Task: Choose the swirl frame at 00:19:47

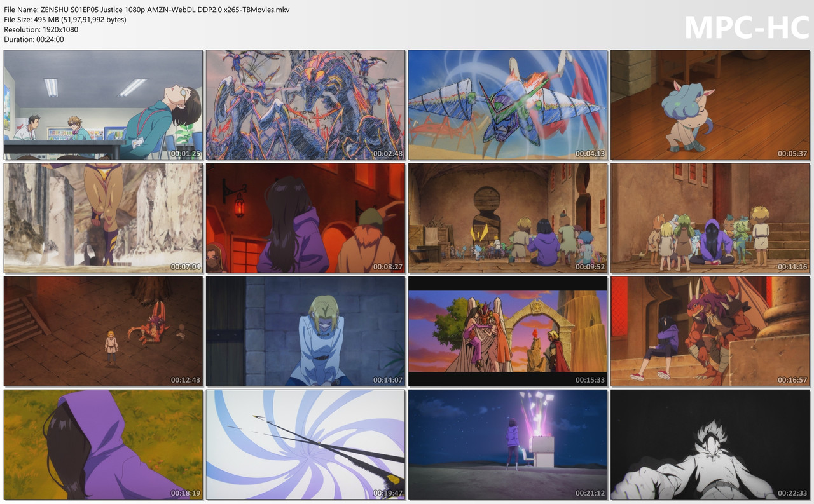Action: click(x=305, y=444)
